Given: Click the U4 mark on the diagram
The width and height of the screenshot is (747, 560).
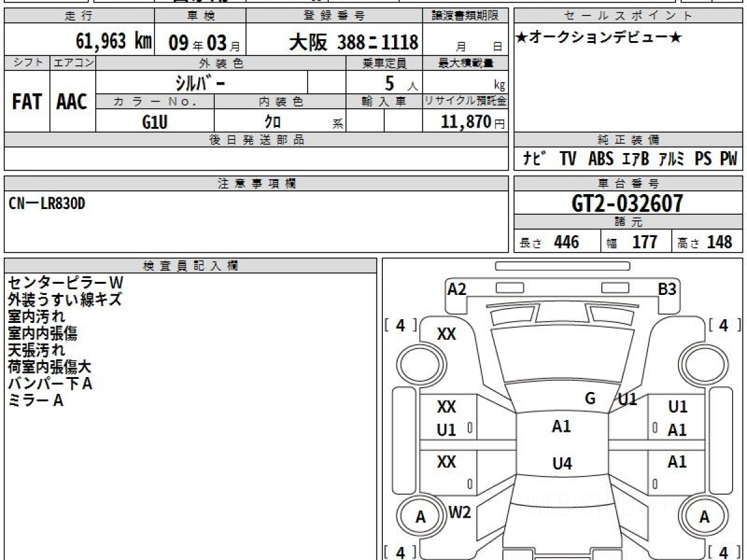Looking at the screenshot, I should [562, 464].
